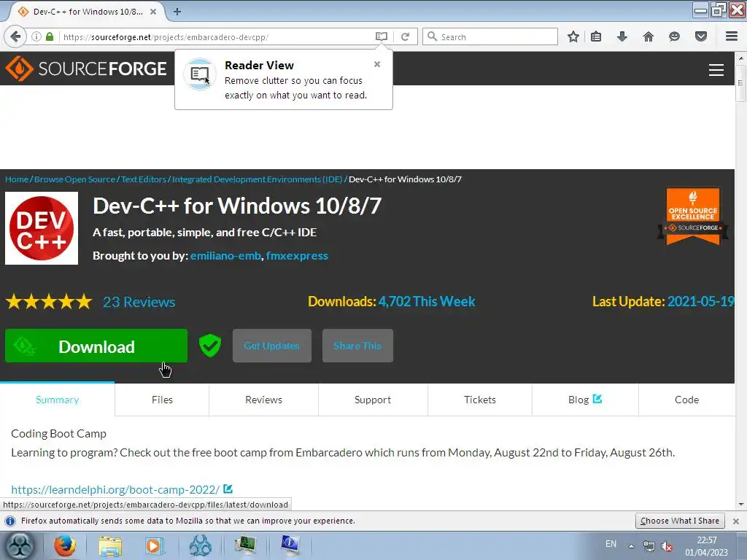Click the green padlock security icon
Viewport: 747px width, 560px height.
point(50,36)
